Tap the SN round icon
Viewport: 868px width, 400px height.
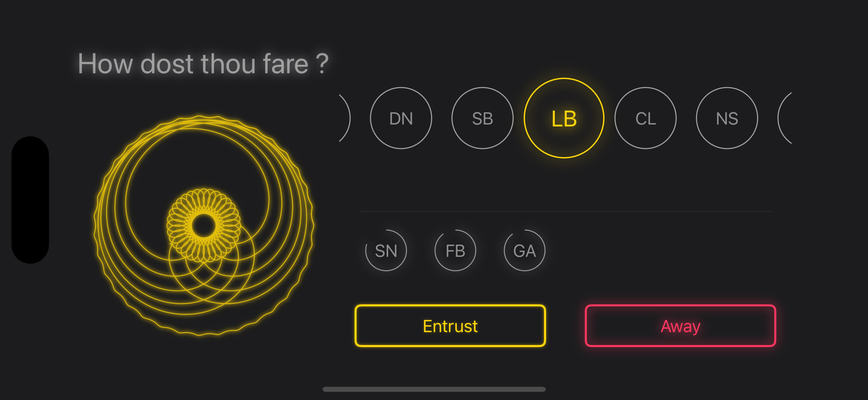pos(386,250)
